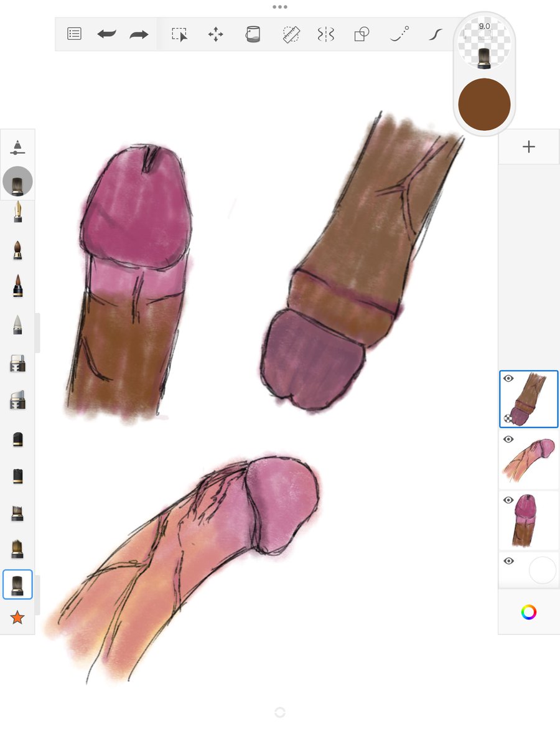The image size is (560, 747).
Task: Enable the symmetry tool
Action: (326, 34)
